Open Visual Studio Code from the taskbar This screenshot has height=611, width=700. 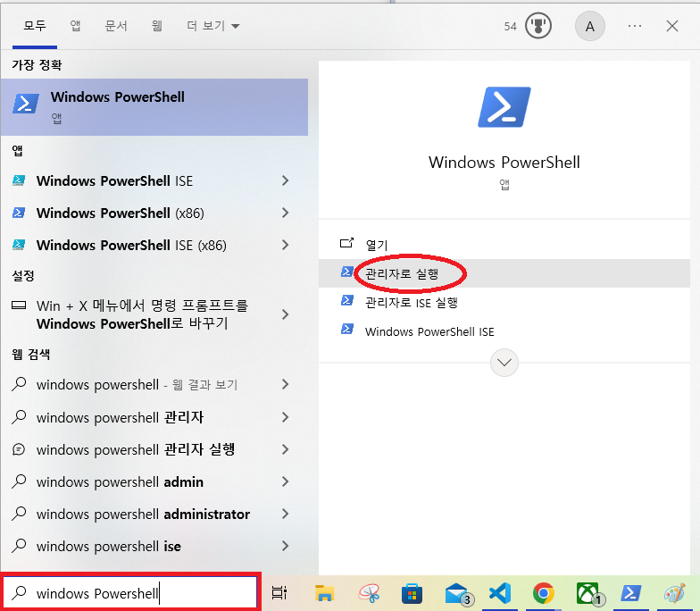coord(500,593)
